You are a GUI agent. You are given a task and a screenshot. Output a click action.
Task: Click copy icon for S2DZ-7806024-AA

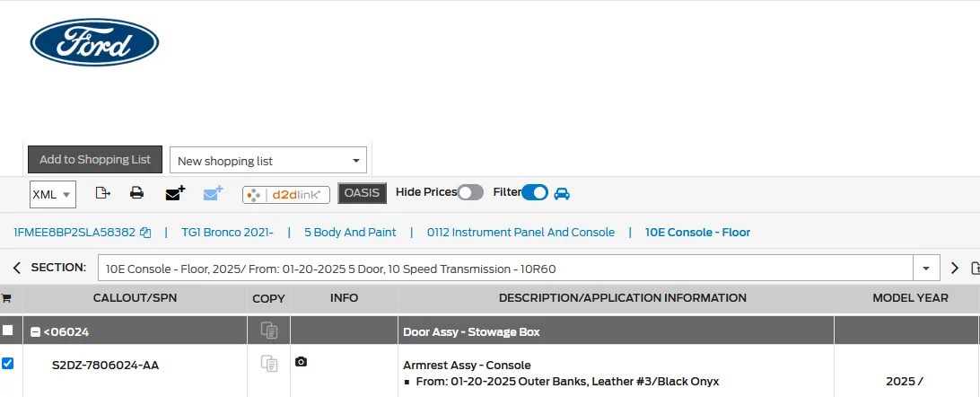click(268, 363)
